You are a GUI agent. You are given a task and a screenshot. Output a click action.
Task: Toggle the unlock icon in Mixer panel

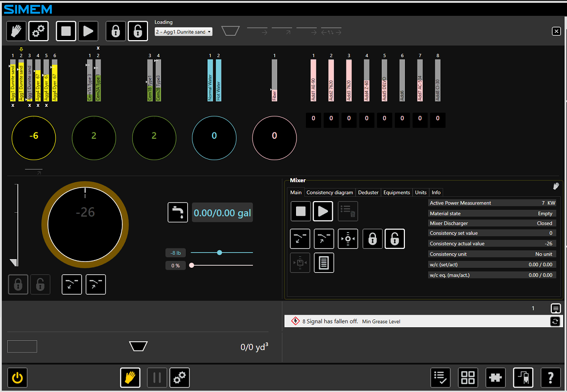(394, 239)
